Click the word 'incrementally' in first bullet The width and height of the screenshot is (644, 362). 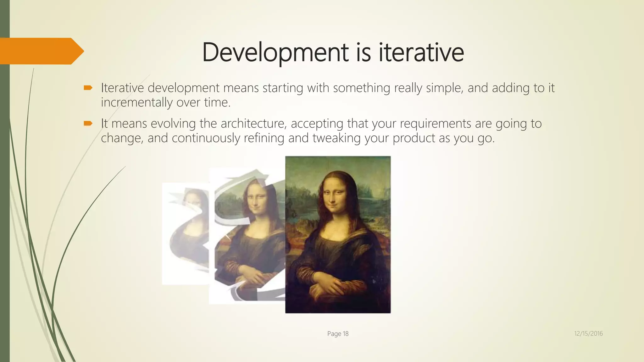click(136, 102)
